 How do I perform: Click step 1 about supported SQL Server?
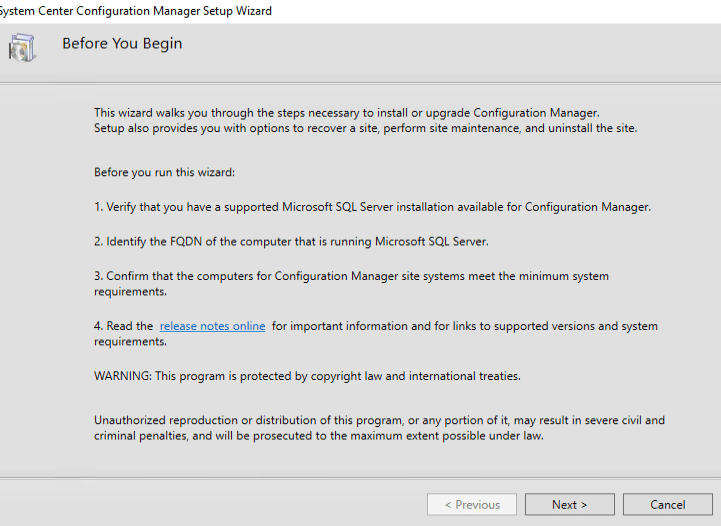(x=372, y=207)
